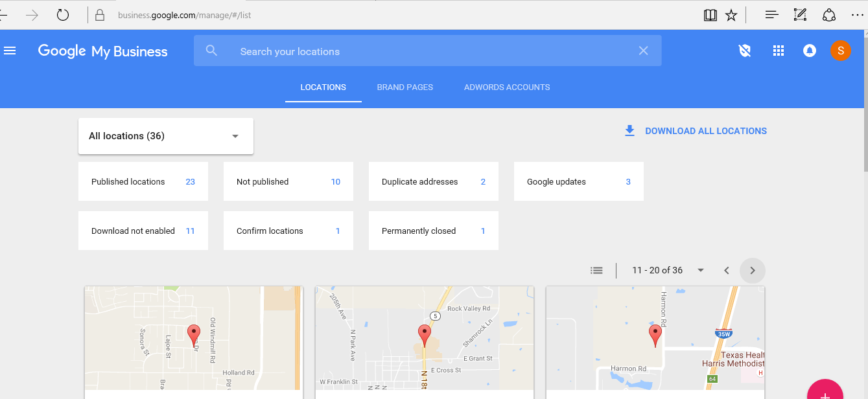Click Download All Locations link
This screenshot has height=399, width=868.
[706, 131]
